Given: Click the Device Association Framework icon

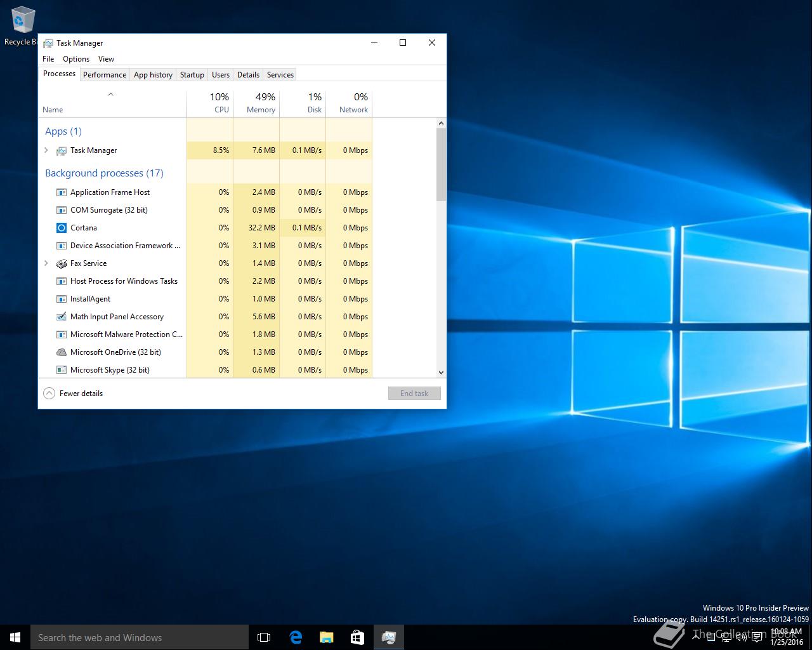Looking at the screenshot, I should pos(62,246).
